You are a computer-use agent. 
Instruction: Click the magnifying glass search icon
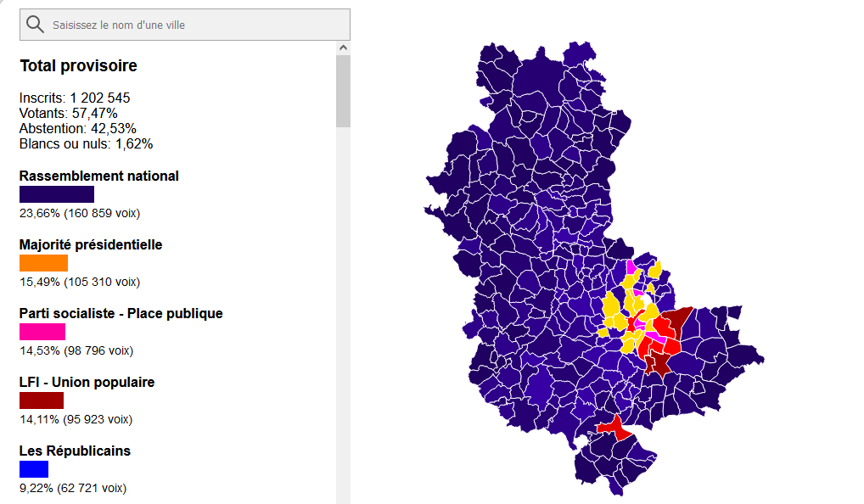click(35, 25)
